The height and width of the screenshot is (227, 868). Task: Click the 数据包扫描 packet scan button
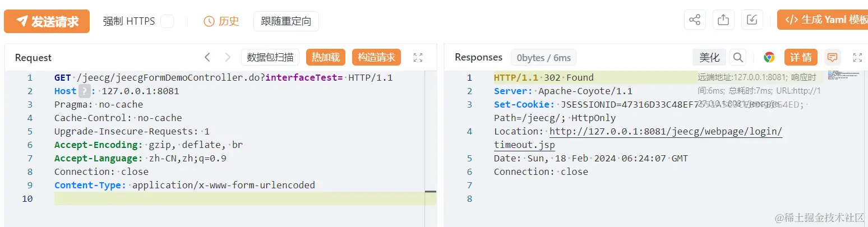point(270,57)
